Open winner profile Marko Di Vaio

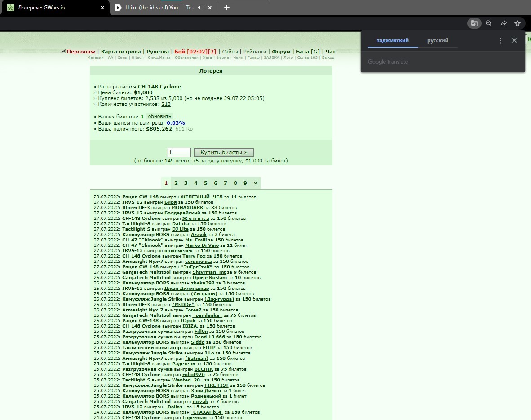click(202, 245)
